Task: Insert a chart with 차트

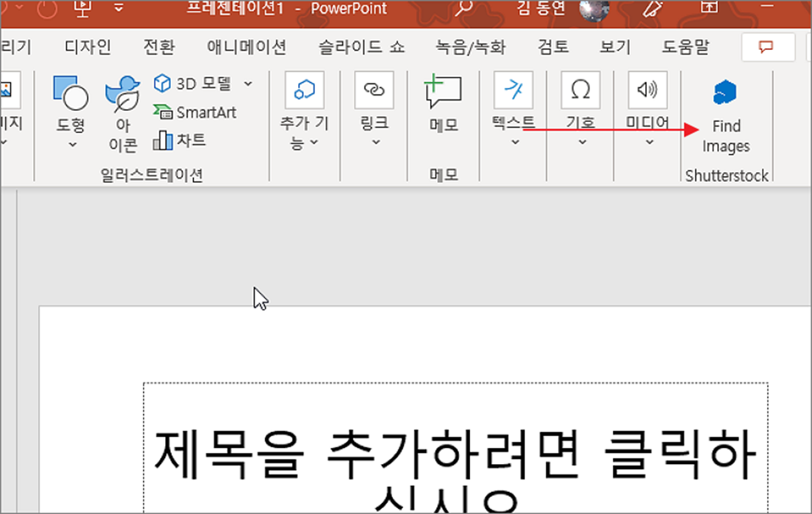Action: coord(179,140)
